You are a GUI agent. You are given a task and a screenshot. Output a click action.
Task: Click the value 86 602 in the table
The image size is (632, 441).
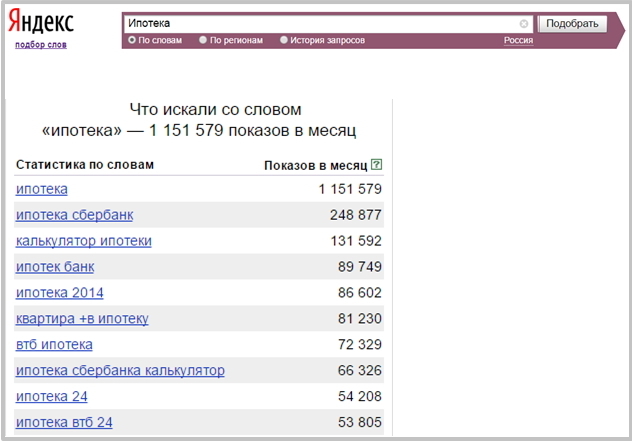click(360, 293)
